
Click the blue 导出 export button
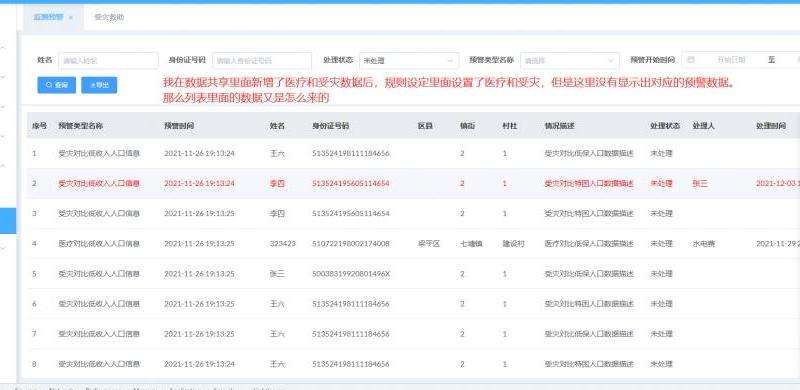99,85
